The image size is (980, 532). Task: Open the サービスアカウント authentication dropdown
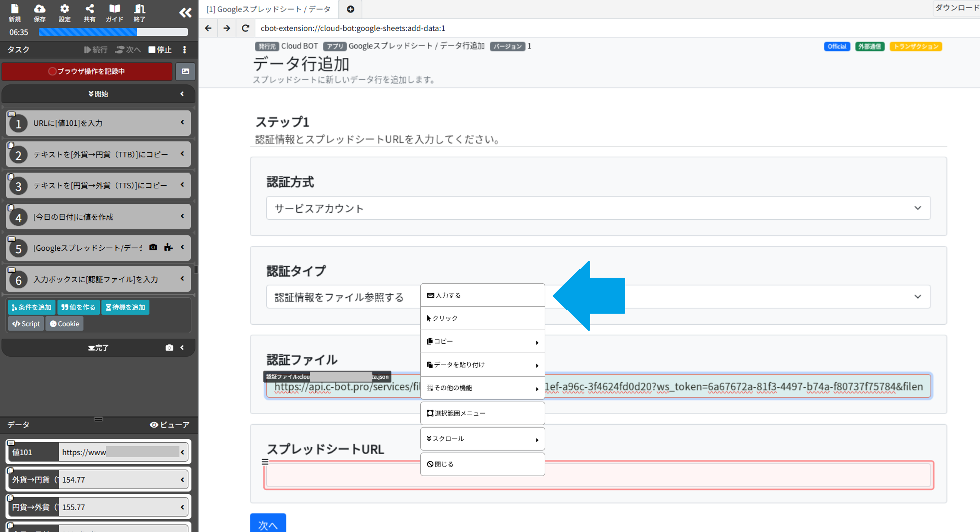598,208
